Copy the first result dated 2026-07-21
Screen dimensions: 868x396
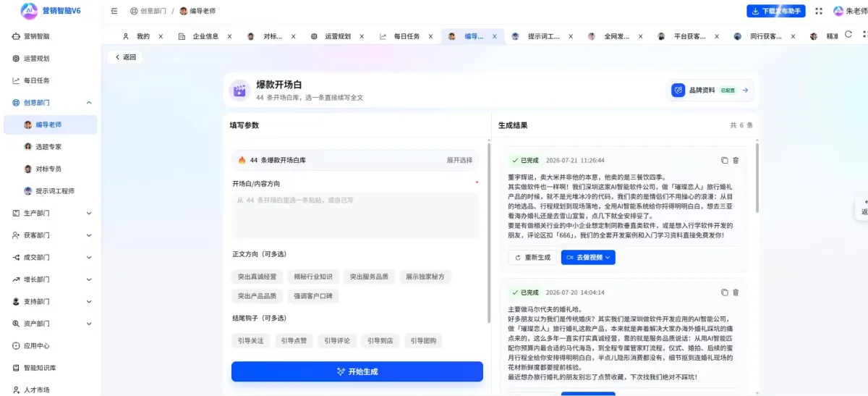click(x=724, y=160)
